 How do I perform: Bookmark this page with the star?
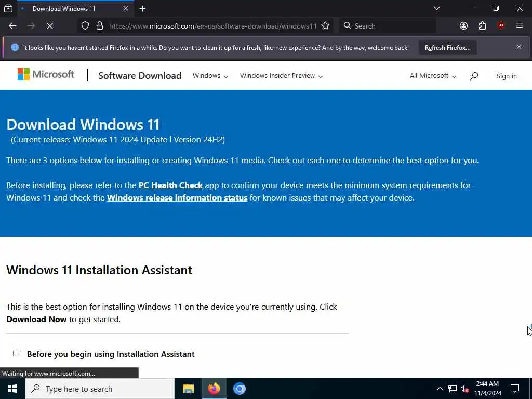coord(325,26)
